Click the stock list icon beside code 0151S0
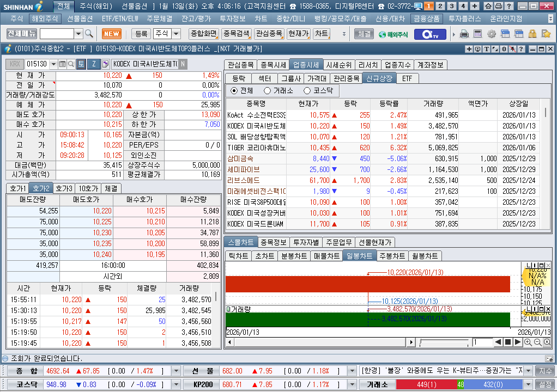557x392 pixels. coord(62,64)
